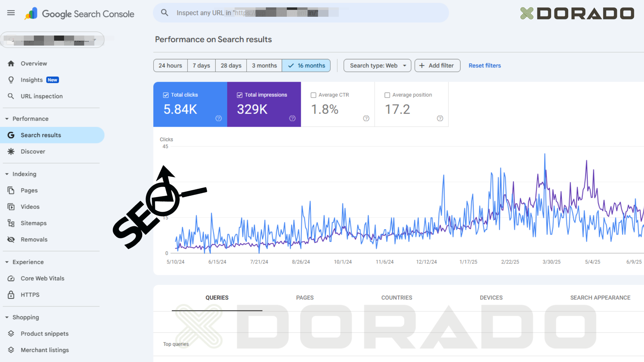Click the Insights lightbulb icon
This screenshot has height=362, width=644.
pos(11,80)
